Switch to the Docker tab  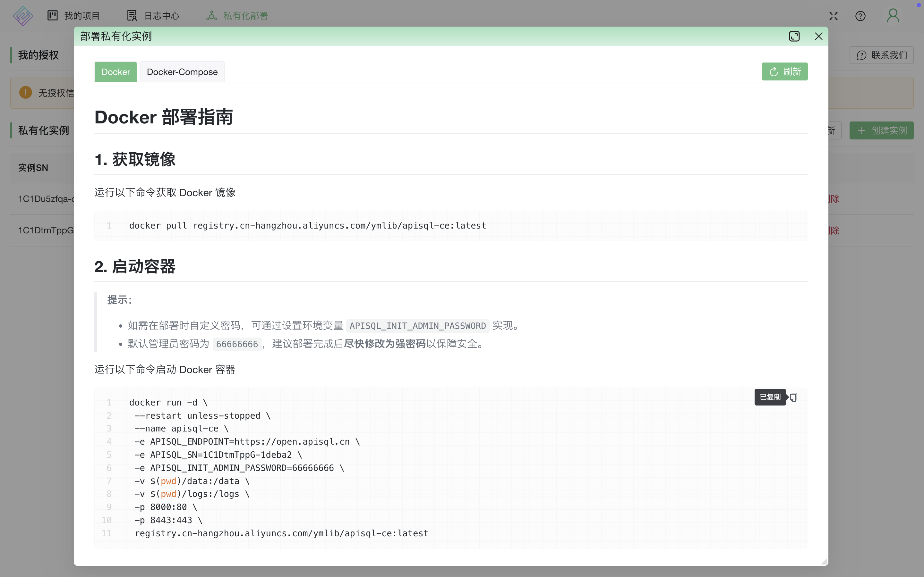(115, 72)
